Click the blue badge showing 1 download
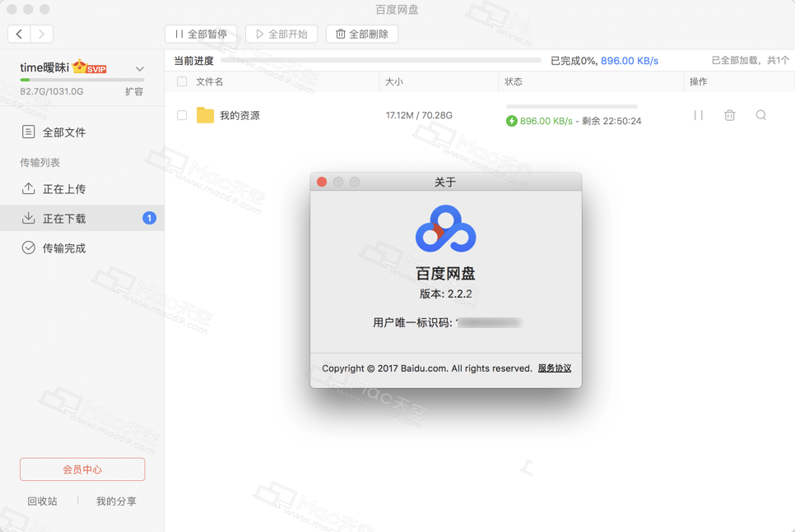The image size is (795, 532). click(149, 218)
